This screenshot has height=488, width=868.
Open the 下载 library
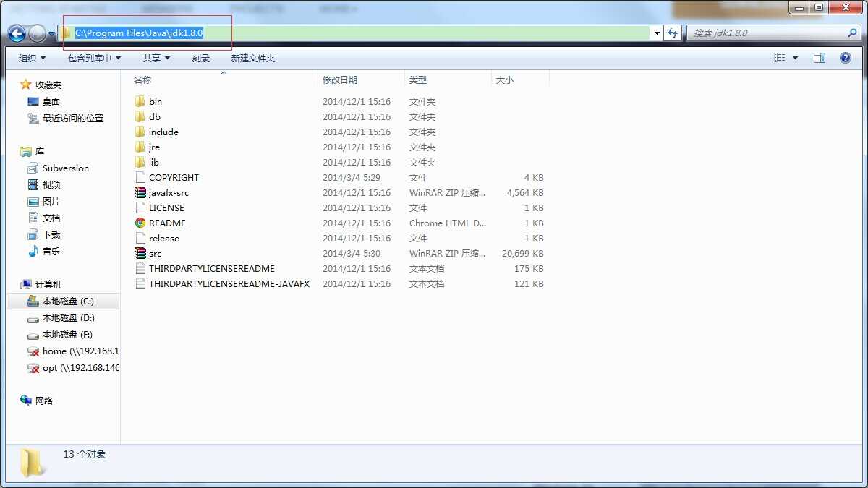pos(51,234)
